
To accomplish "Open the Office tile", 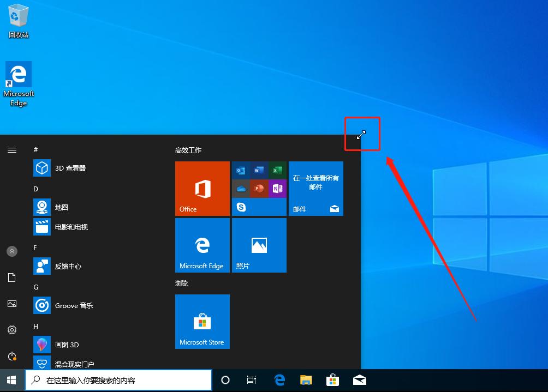I will point(202,188).
